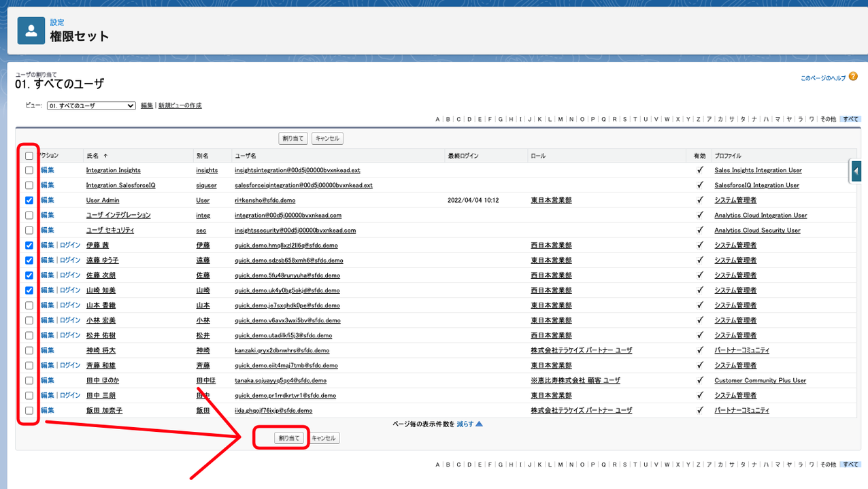This screenshot has width=868, height=489.
Task: Click the active checkmark in User Admin row
Action: pyautogui.click(x=700, y=200)
